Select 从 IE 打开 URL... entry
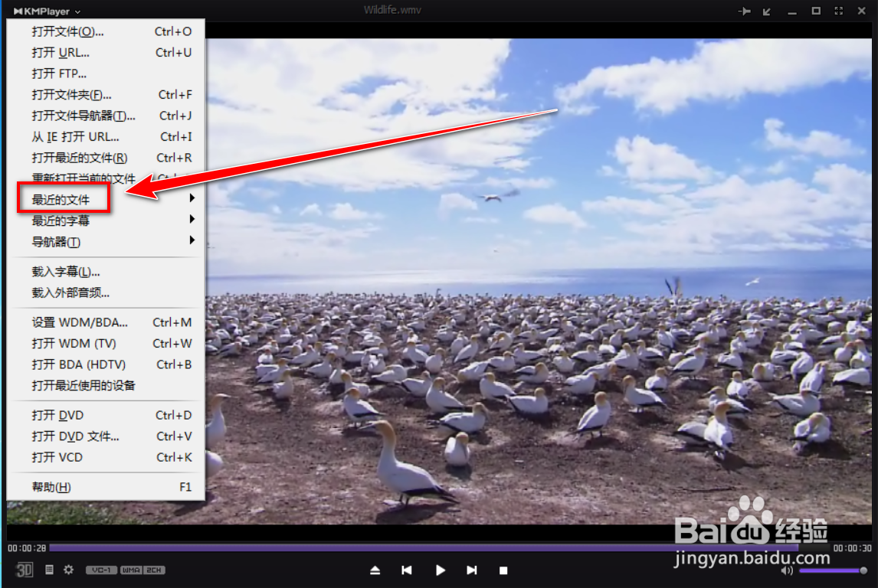The width and height of the screenshot is (878, 588). [106, 136]
